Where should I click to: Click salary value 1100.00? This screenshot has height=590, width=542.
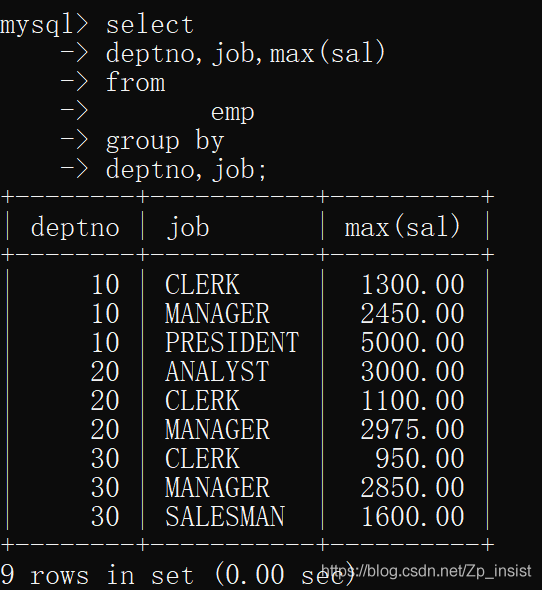(x=413, y=400)
